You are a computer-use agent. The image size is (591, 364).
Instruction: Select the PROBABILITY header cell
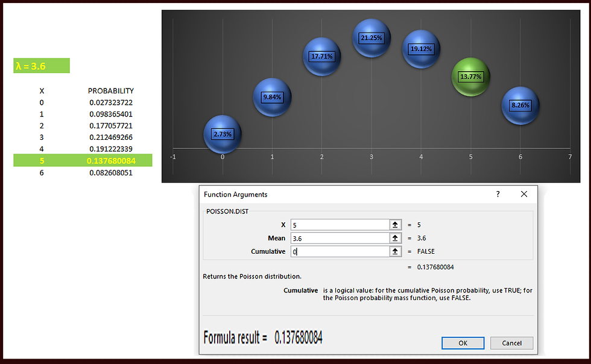[x=111, y=91]
